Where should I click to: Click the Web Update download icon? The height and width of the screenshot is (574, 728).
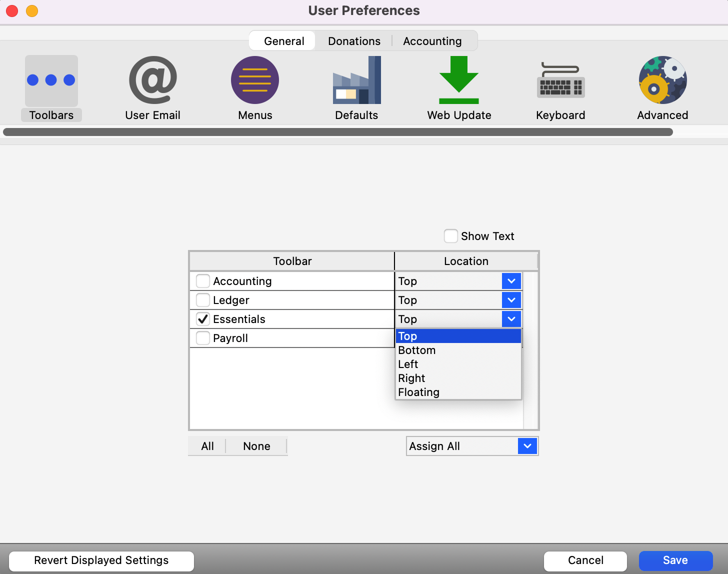coord(458,80)
